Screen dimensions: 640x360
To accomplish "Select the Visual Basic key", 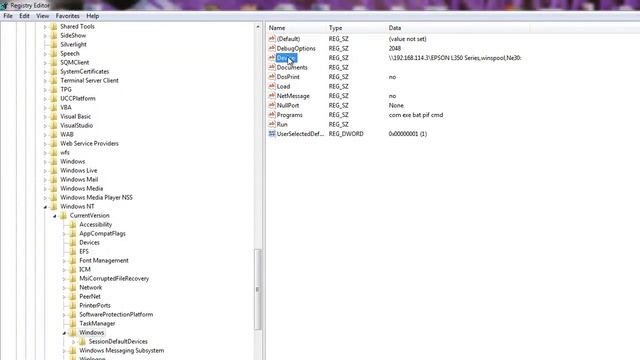I will (x=76, y=116).
